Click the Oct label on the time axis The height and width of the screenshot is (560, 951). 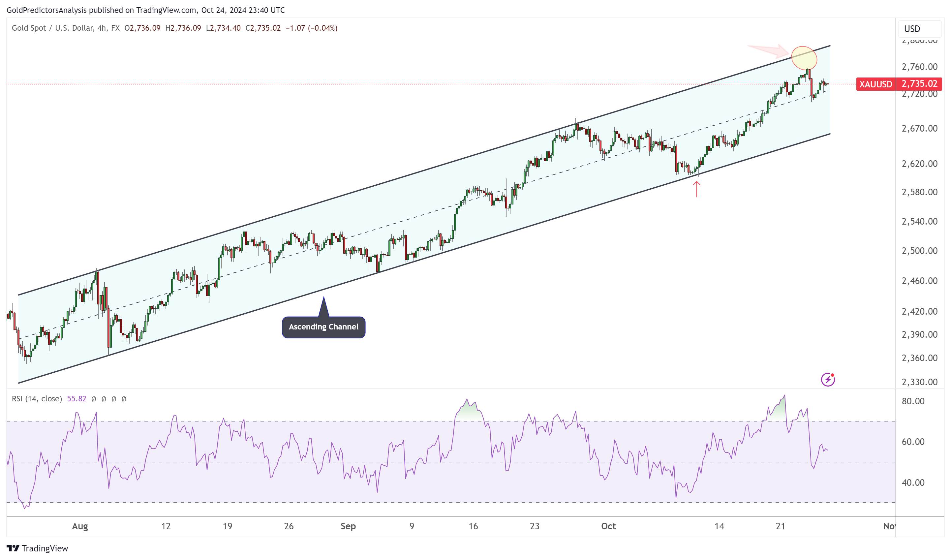[608, 526]
